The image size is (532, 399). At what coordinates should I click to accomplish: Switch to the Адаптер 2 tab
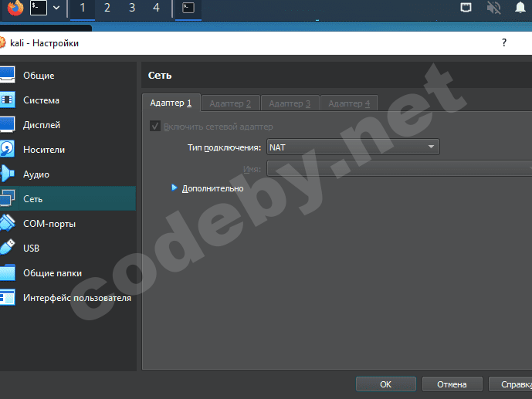pyautogui.click(x=230, y=103)
